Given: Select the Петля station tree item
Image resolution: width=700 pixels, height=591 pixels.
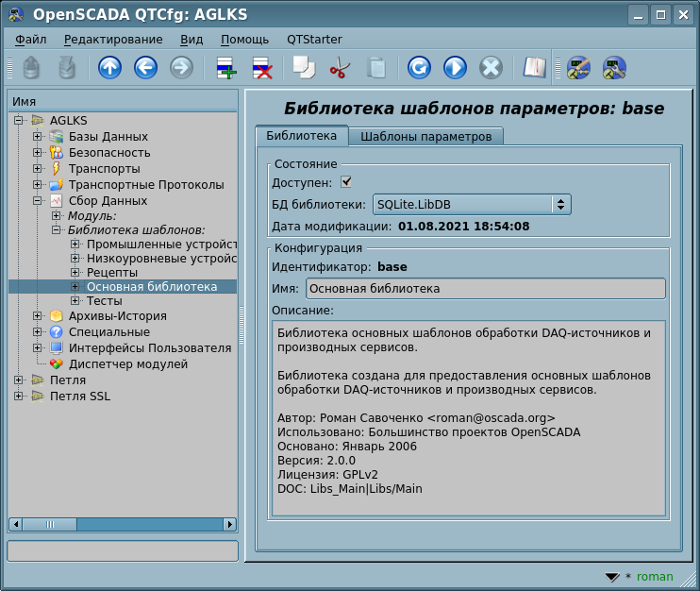Looking at the screenshot, I should [67, 380].
